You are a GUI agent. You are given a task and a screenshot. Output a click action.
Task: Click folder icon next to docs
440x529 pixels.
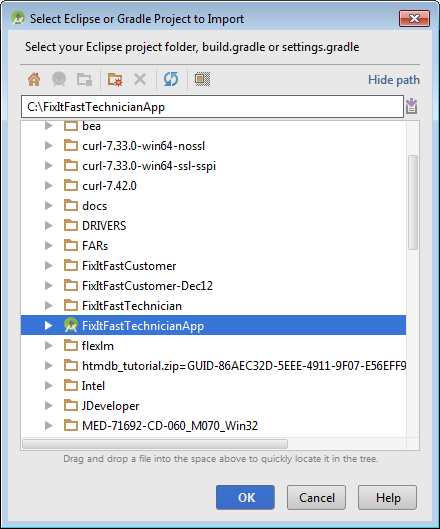71,205
